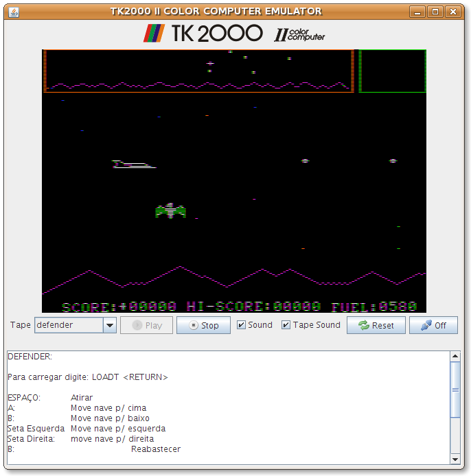Toggle the Sound checkbox
The width and height of the screenshot is (471, 476).
pos(241,325)
